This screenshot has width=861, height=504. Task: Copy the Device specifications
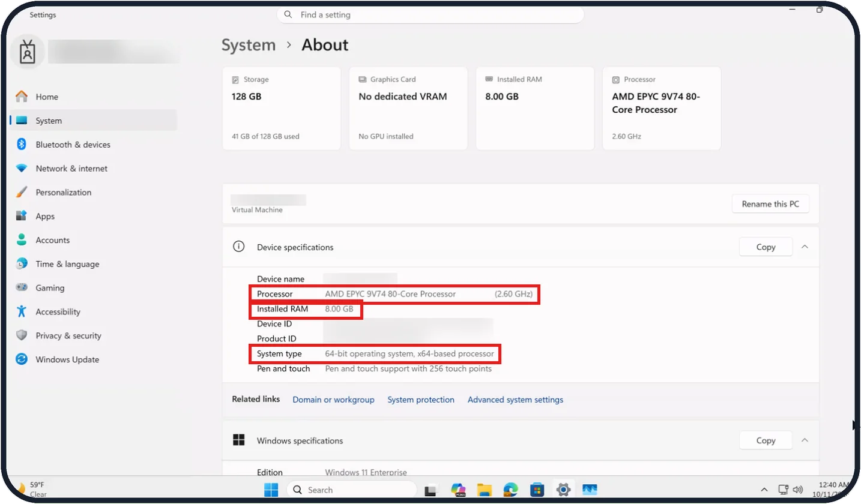[x=766, y=247]
